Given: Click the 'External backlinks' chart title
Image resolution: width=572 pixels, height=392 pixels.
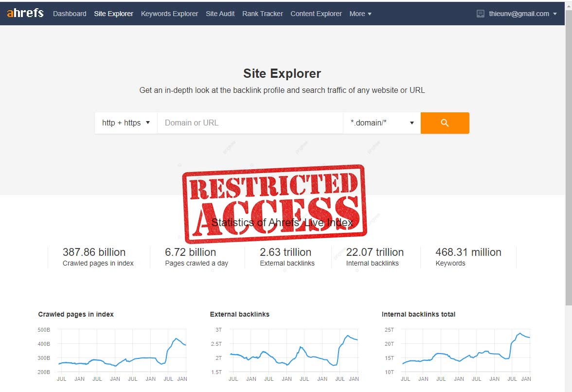Looking at the screenshot, I should [240, 314].
